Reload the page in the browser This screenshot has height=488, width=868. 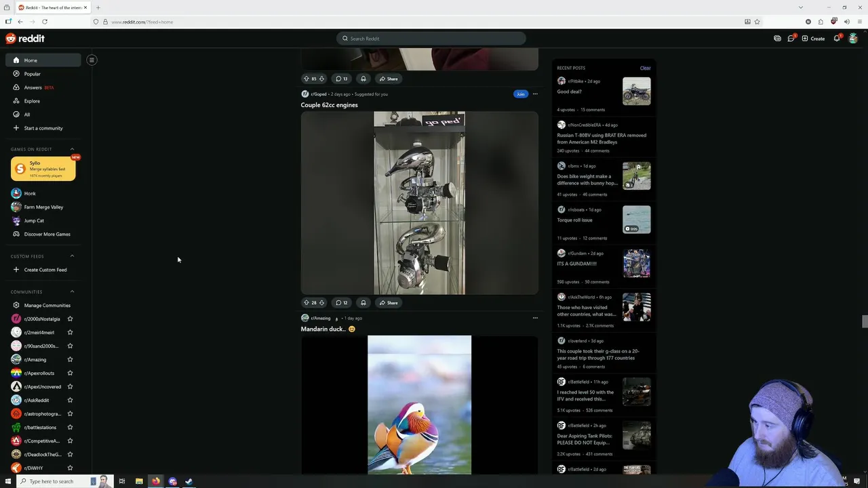[45, 22]
